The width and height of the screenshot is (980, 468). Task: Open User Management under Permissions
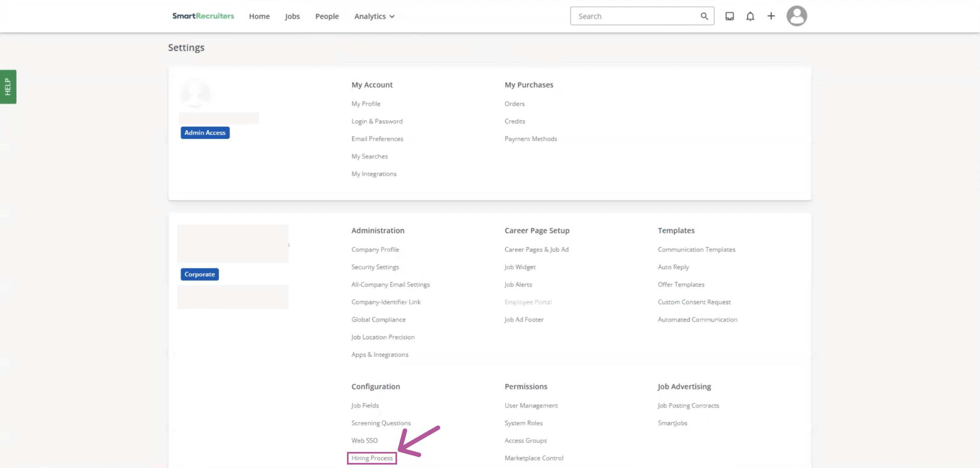click(531, 406)
